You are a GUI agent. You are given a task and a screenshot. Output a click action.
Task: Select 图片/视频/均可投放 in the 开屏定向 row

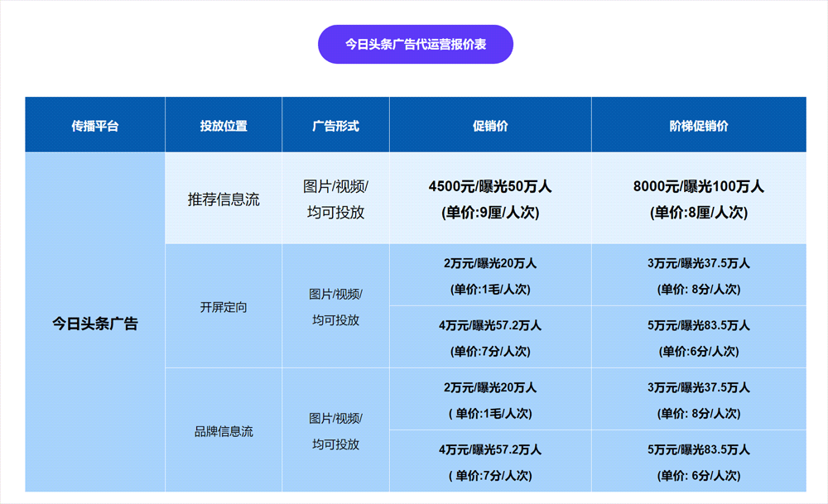point(336,307)
